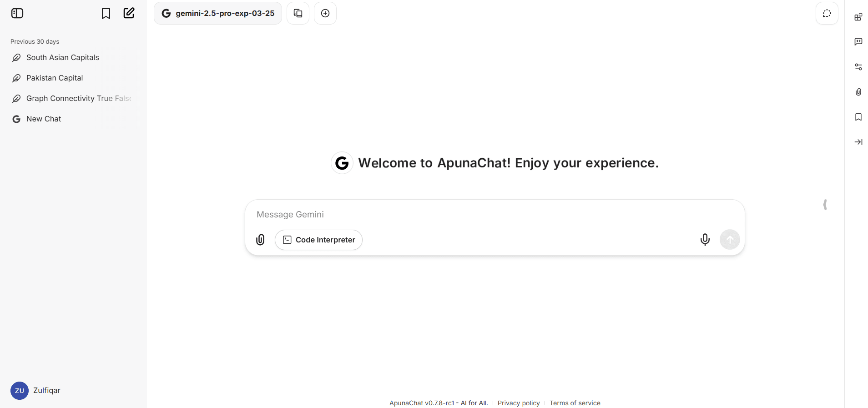Click feather icon beside Pakistan Capital
The image size is (868, 408).
[16, 78]
